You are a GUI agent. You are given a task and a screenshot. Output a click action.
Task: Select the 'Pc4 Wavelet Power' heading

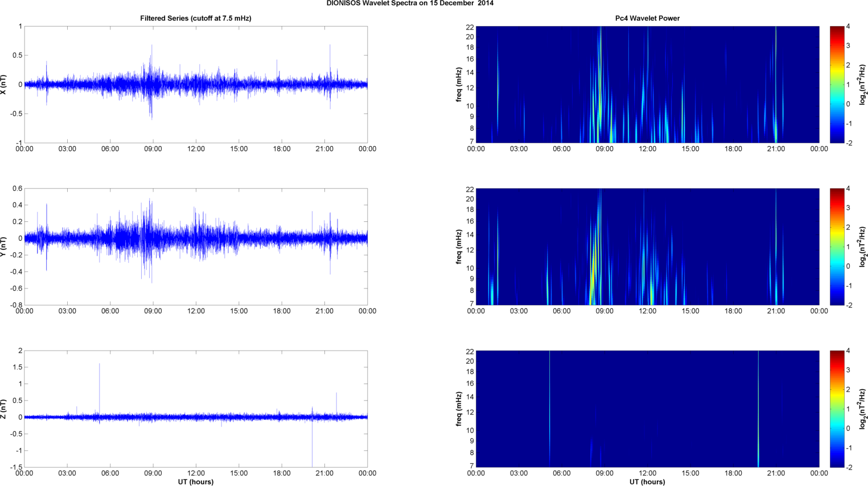(x=647, y=18)
